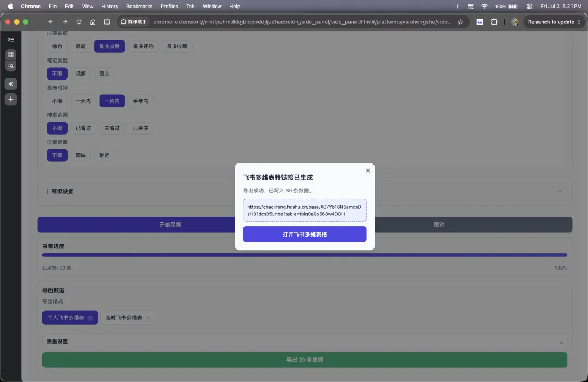588x382 pixels.
Task: Set location distance to 附近
Action: (104, 155)
